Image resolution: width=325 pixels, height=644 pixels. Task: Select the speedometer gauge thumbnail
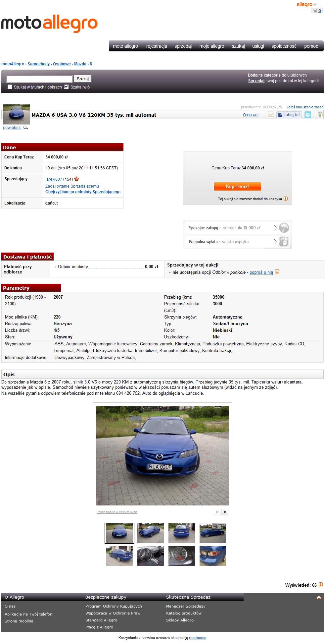182,556
